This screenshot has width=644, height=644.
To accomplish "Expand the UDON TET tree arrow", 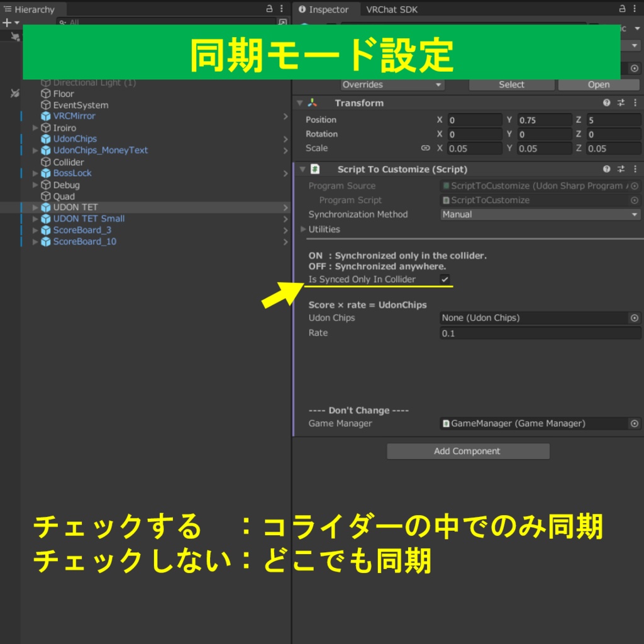I will (x=35, y=208).
